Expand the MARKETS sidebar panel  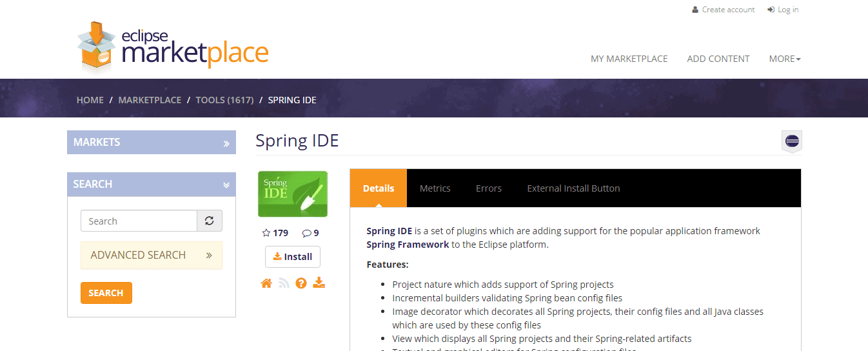pyautogui.click(x=152, y=143)
